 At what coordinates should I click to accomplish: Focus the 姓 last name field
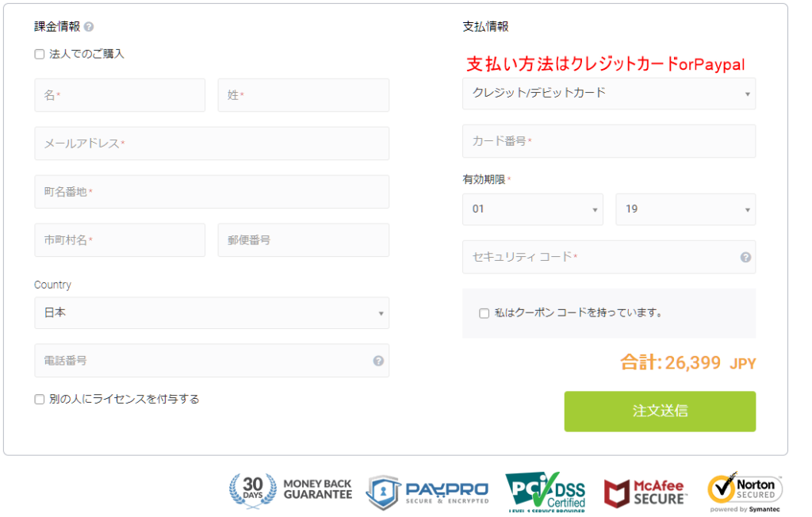point(304,95)
